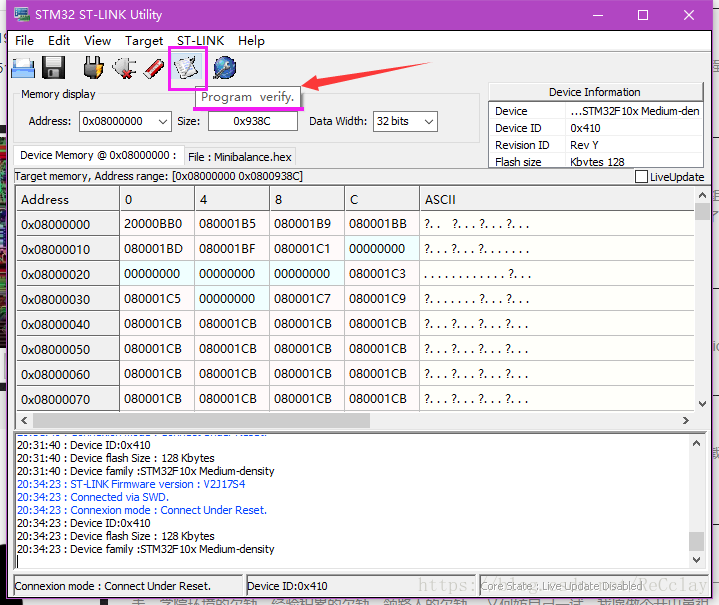The image size is (719, 605).
Task: Click the Save file floppy icon
Action: click(x=53, y=68)
